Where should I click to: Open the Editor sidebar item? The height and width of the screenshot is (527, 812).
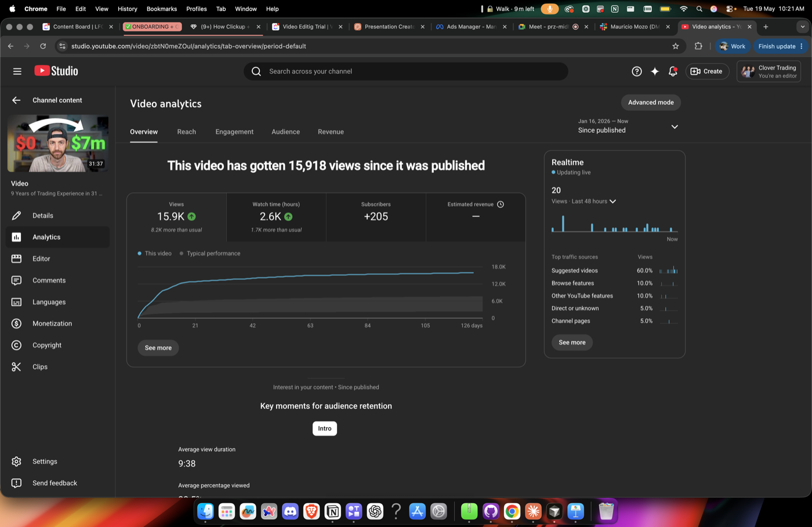pyautogui.click(x=57, y=259)
